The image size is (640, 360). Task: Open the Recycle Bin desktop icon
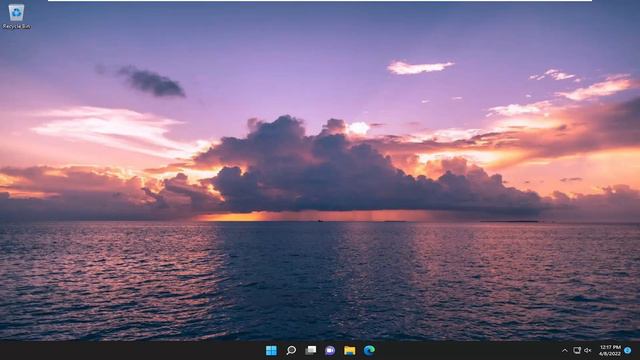16,16
